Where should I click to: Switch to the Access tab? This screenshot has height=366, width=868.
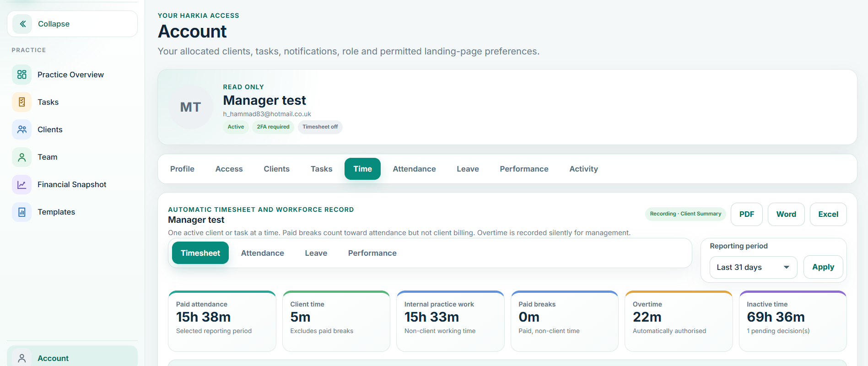pos(229,169)
